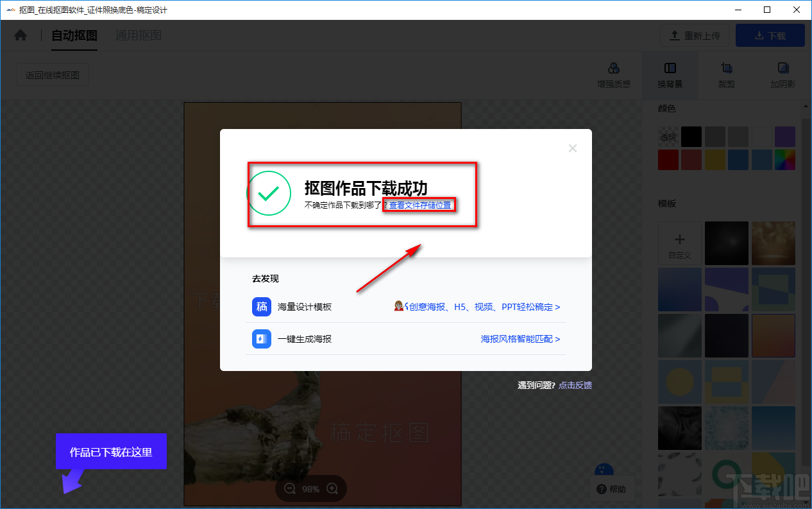Click 重新上传 button
Viewport: 812px width, 509px height.
pyautogui.click(x=695, y=36)
